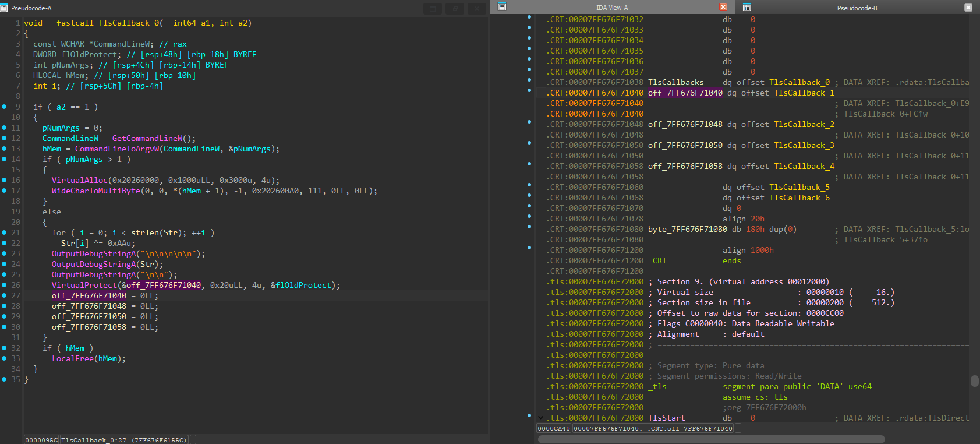Close the IDA View-A tab
980x444 pixels.
[x=723, y=7]
